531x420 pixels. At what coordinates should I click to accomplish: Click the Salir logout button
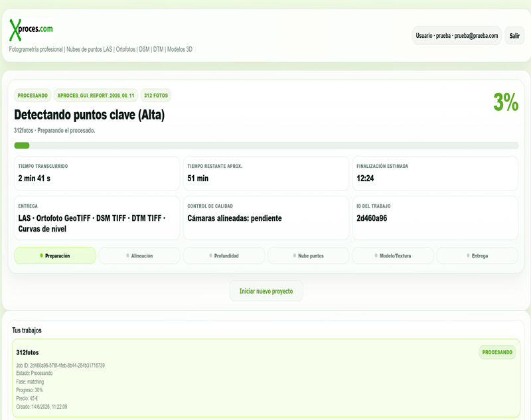[x=514, y=36]
